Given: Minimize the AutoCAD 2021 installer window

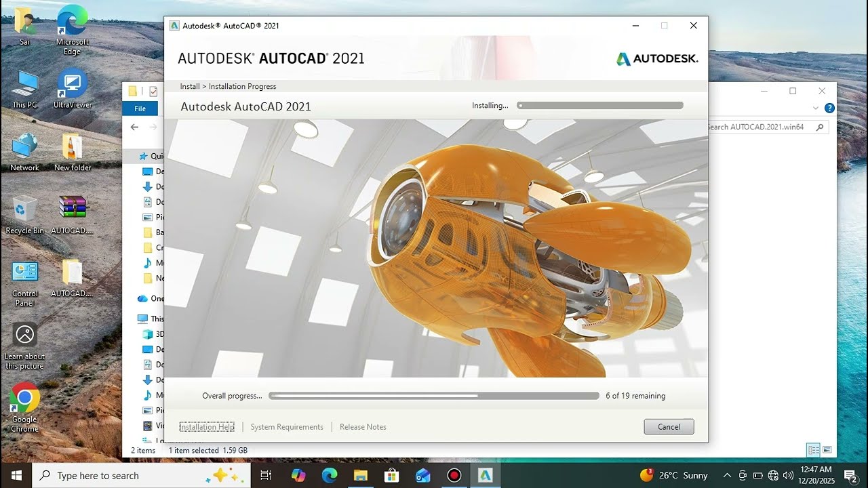Looking at the screenshot, I should coord(635,26).
